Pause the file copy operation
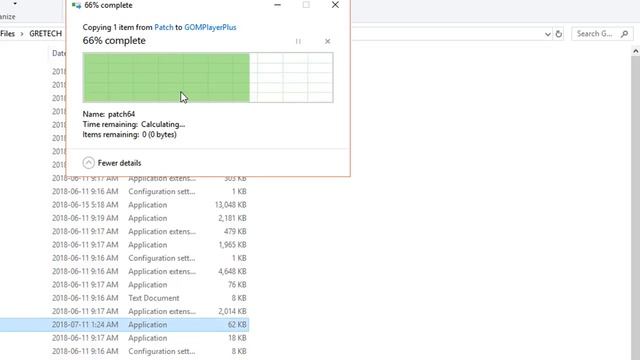The height and width of the screenshot is (360, 640). [298, 41]
